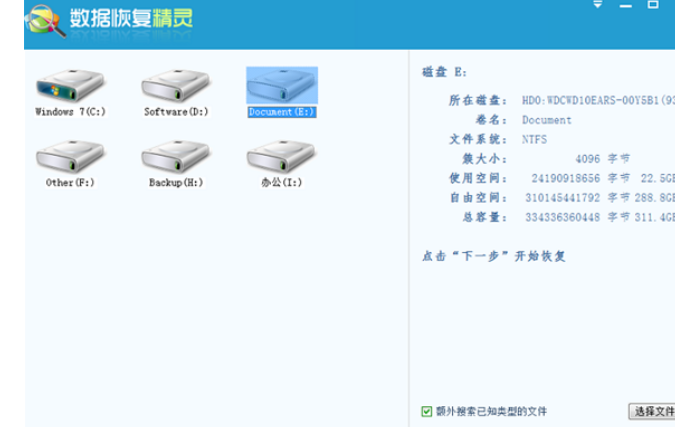Pick the Backup (H:) drive icon
675x427 pixels.
(x=175, y=158)
